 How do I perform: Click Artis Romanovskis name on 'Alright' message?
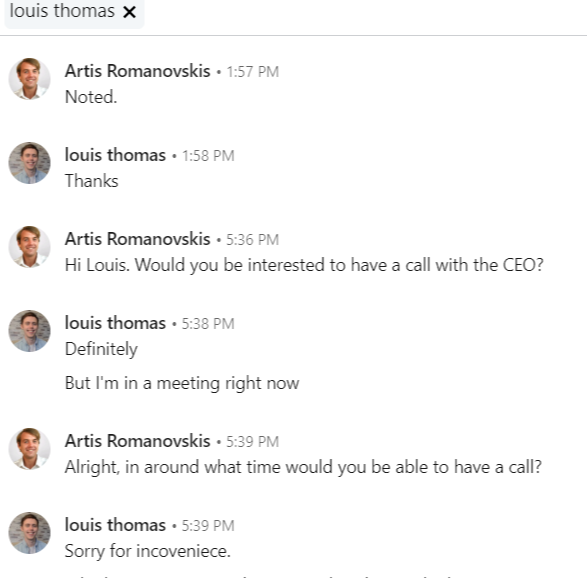[137, 441]
